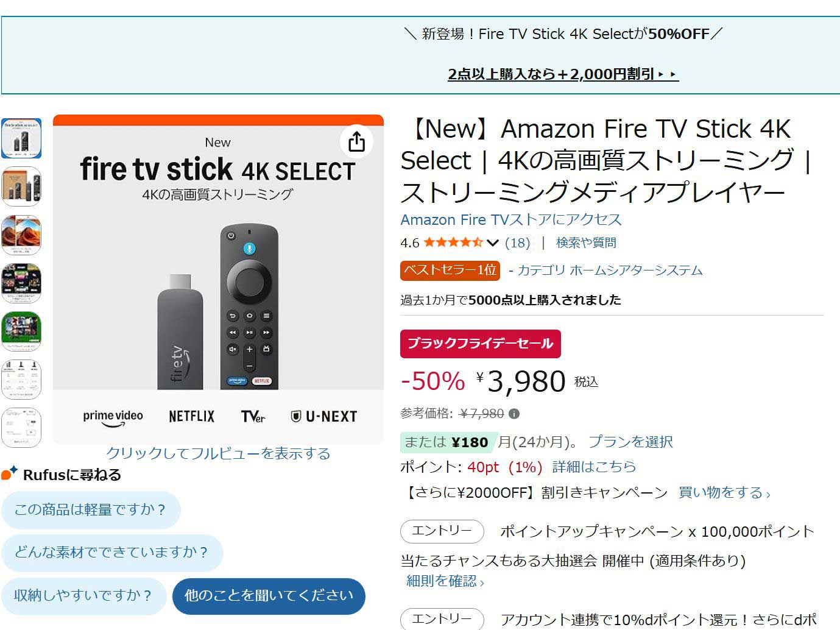The height and width of the screenshot is (630, 840).
Task: Open プランを選択 monthly payment options
Action: (630, 442)
